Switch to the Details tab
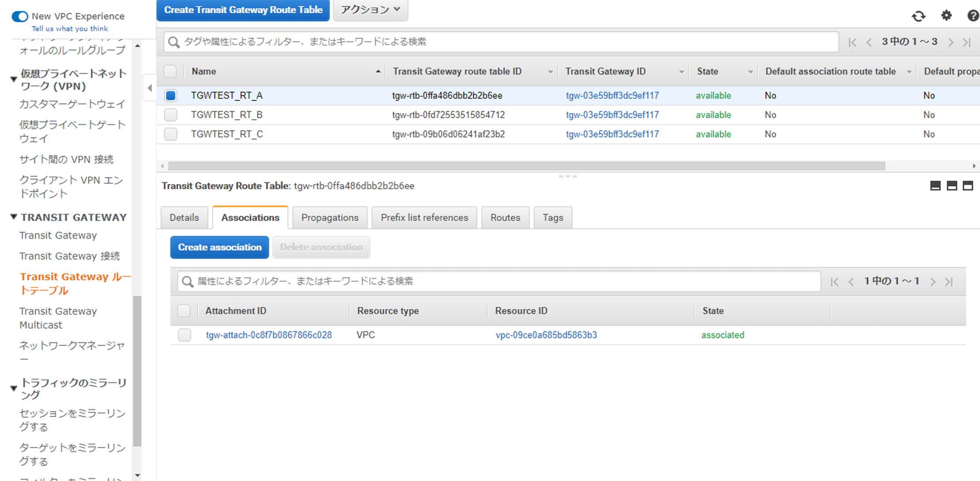Viewport: 980px width, 481px height. tap(184, 218)
